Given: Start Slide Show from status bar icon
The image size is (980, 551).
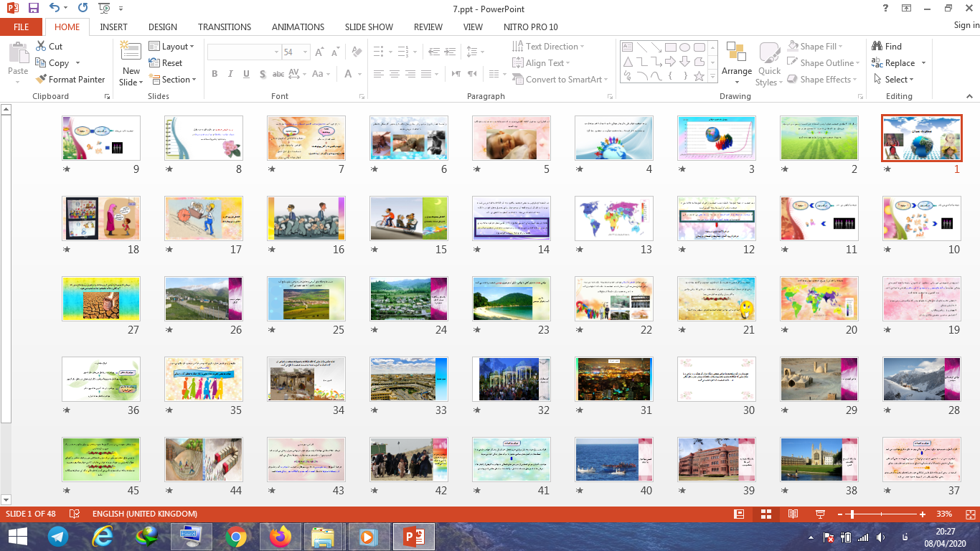Looking at the screenshot, I should tap(820, 514).
